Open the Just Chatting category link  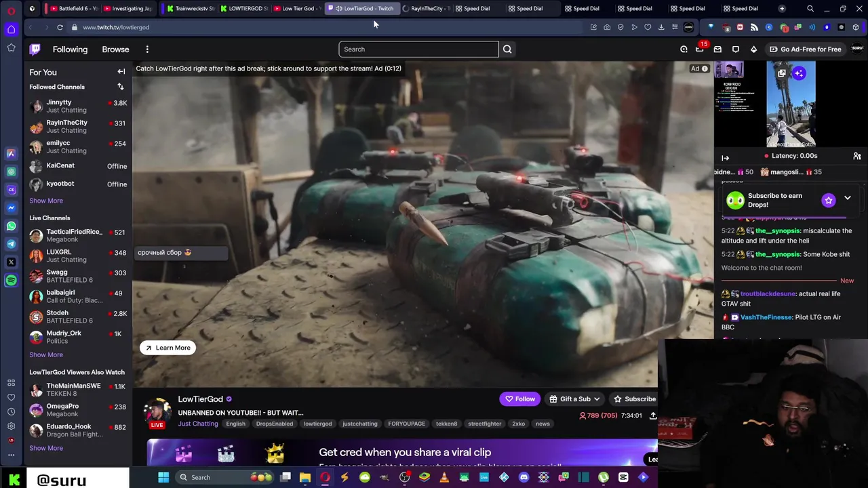[x=198, y=424]
